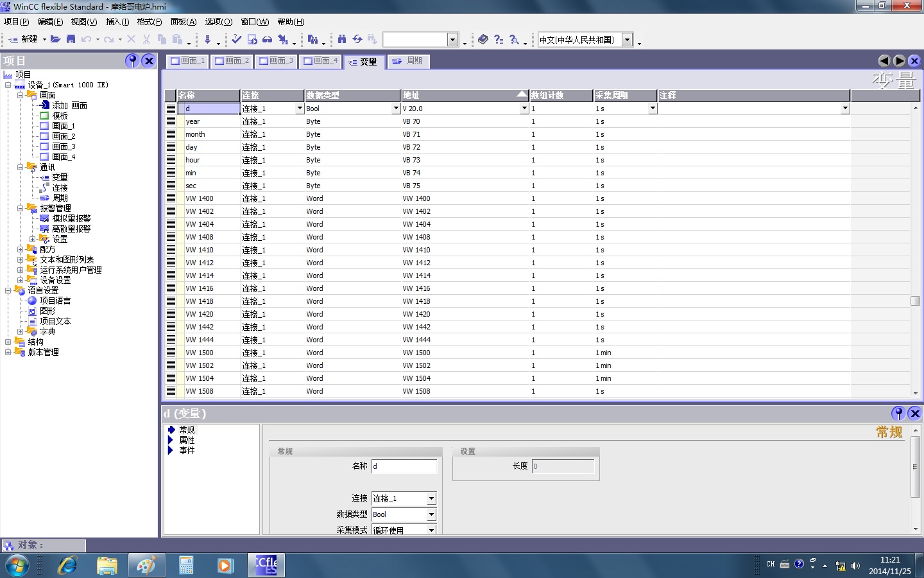924x578 pixels.
Task: Open the 连接 dropdown in the d row
Action: [x=300, y=109]
